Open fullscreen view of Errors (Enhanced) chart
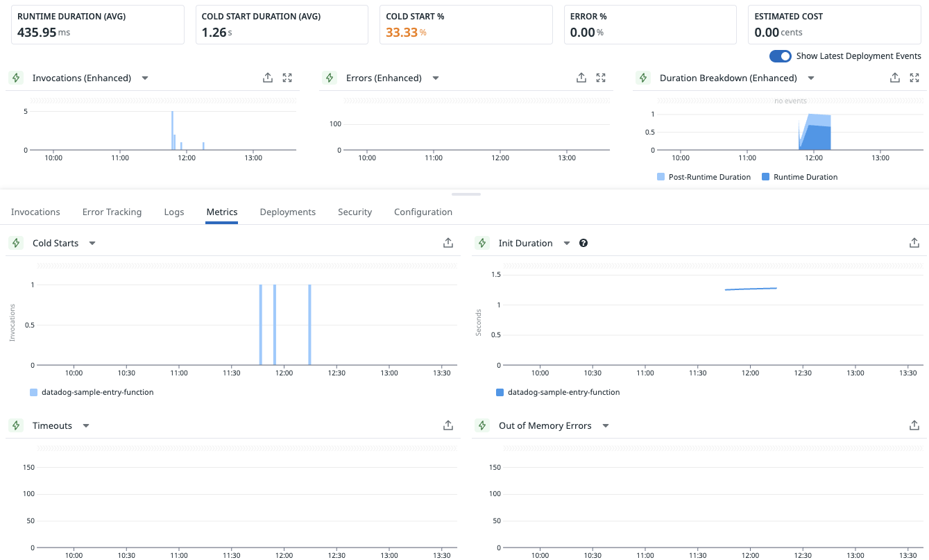The width and height of the screenshot is (929, 560). (601, 78)
